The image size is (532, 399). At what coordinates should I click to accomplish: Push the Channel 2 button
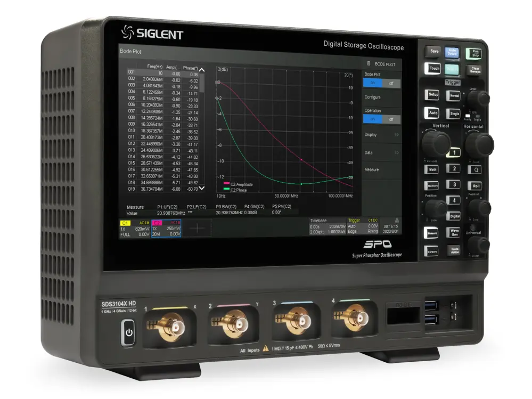pos(454,169)
